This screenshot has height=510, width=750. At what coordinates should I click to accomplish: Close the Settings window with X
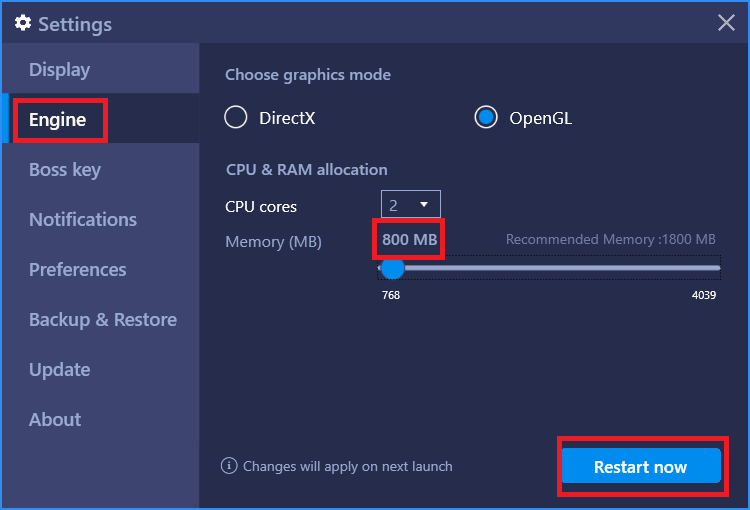(726, 22)
